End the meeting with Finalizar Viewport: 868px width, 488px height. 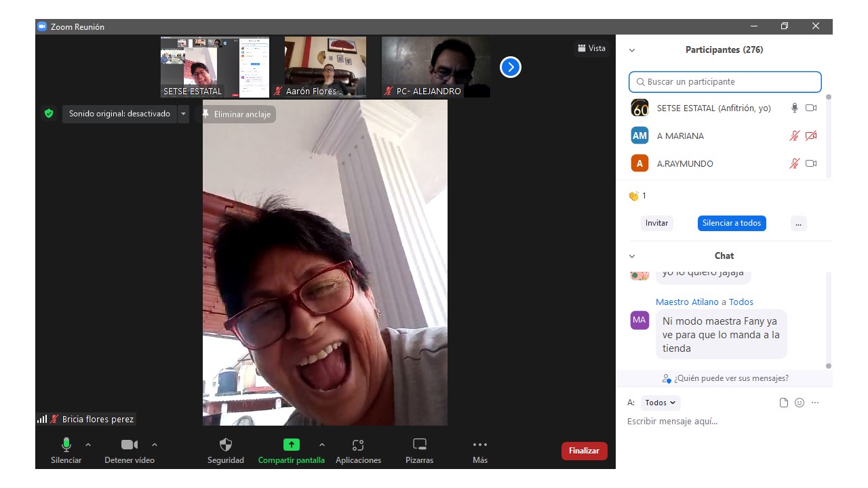click(585, 451)
